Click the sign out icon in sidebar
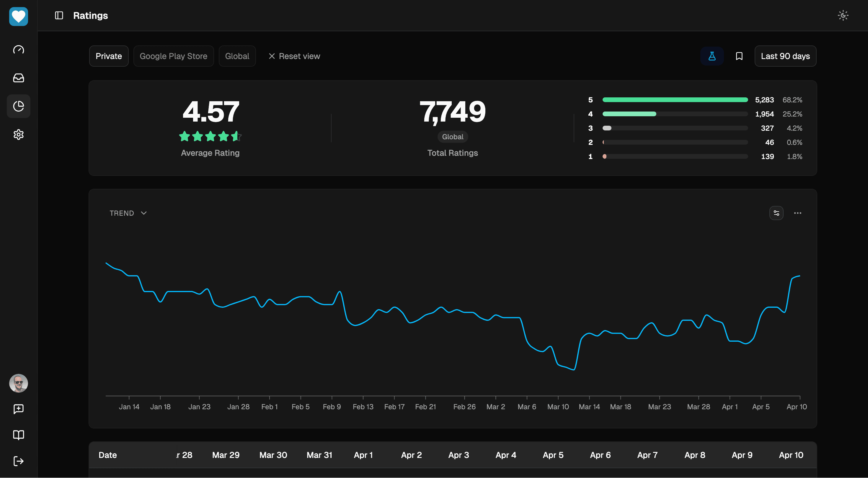This screenshot has width=868, height=478. tap(19, 461)
